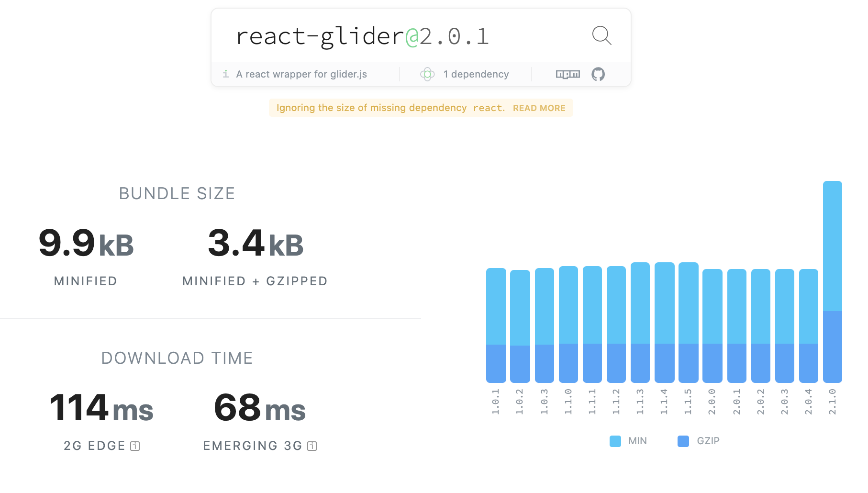The width and height of the screenshot is (868, 493).
Task: Select the 2.0.4 version bar
Action: click(809, 326)
